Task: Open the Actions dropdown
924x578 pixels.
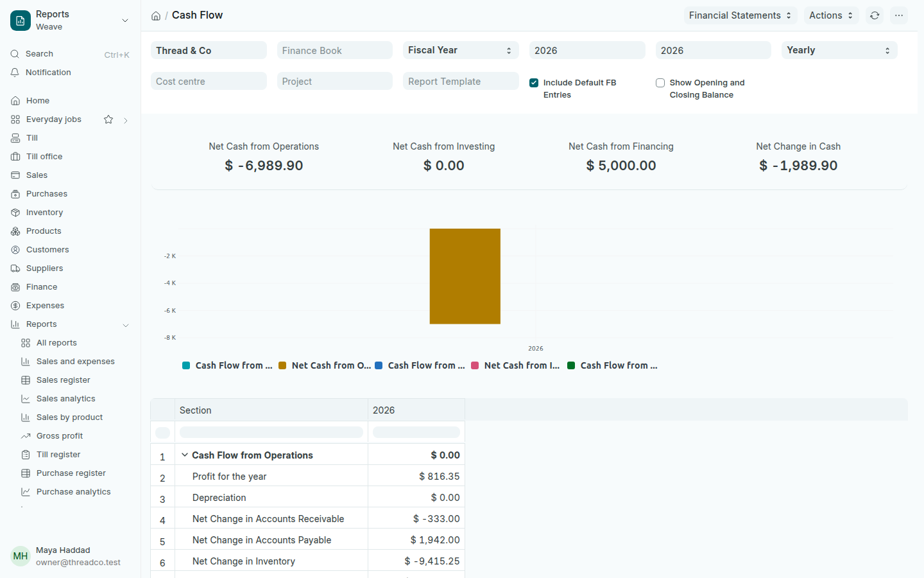Action: [x=831, y=15]
